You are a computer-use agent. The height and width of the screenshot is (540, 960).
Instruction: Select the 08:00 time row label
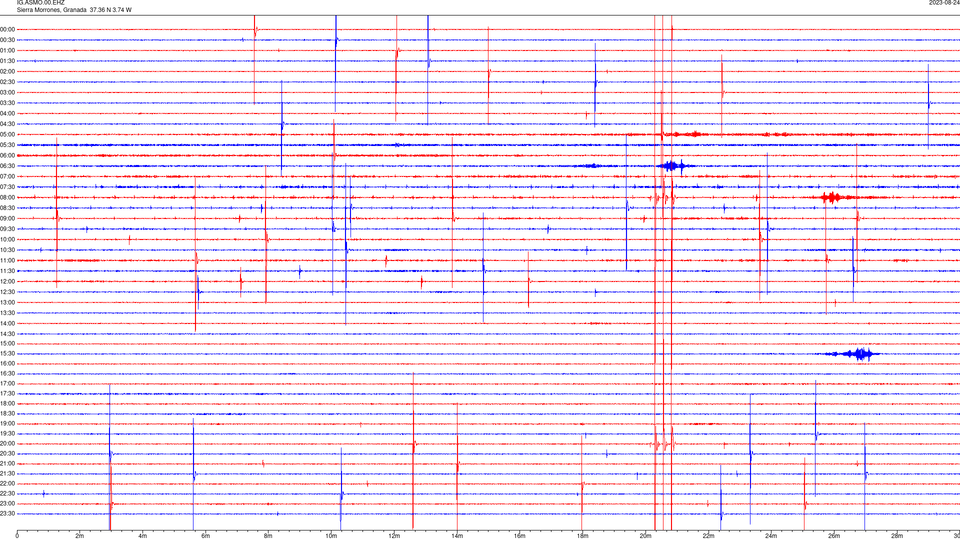click(8, 197)
